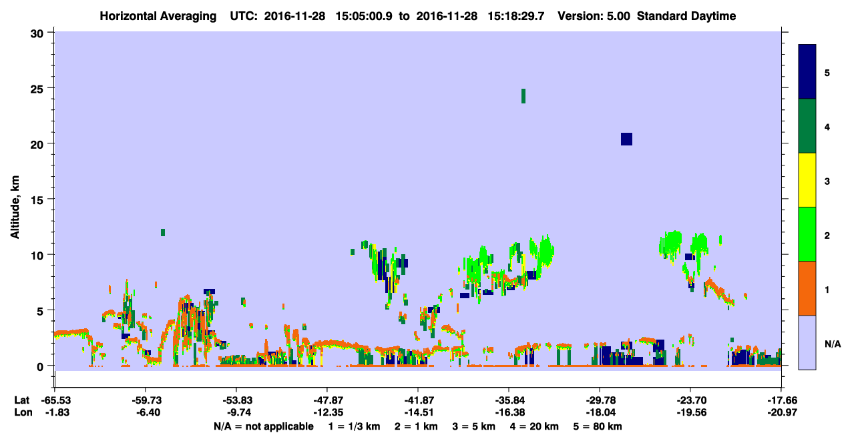This screenshot has height=445, width=868.
Task: Click the Lat row label
Action: (21, 400)
